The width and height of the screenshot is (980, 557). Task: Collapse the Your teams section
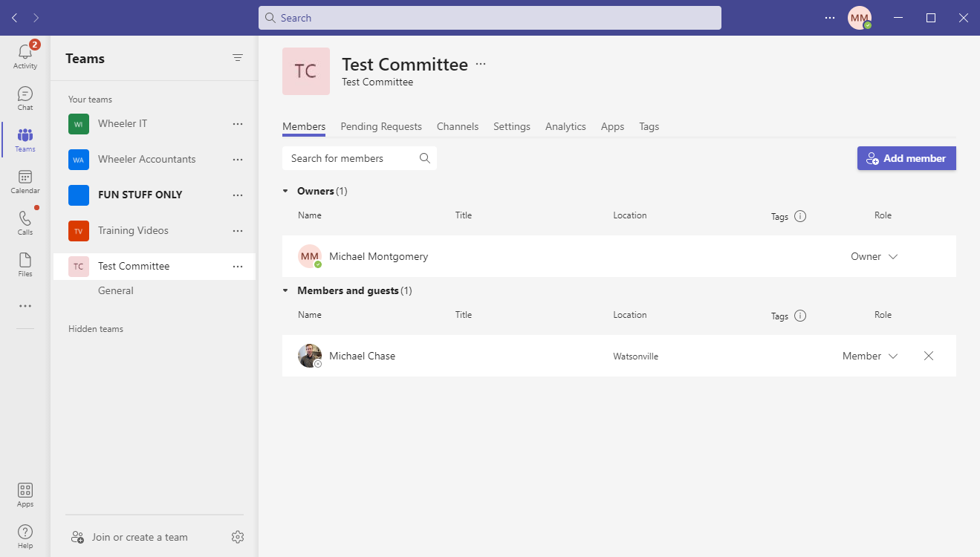click(90, 100)
